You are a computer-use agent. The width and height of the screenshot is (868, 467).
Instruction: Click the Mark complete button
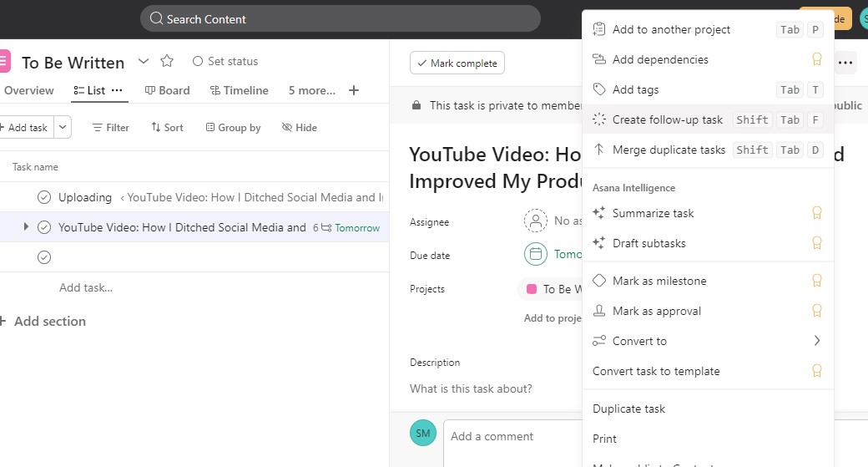click(457, 63)
